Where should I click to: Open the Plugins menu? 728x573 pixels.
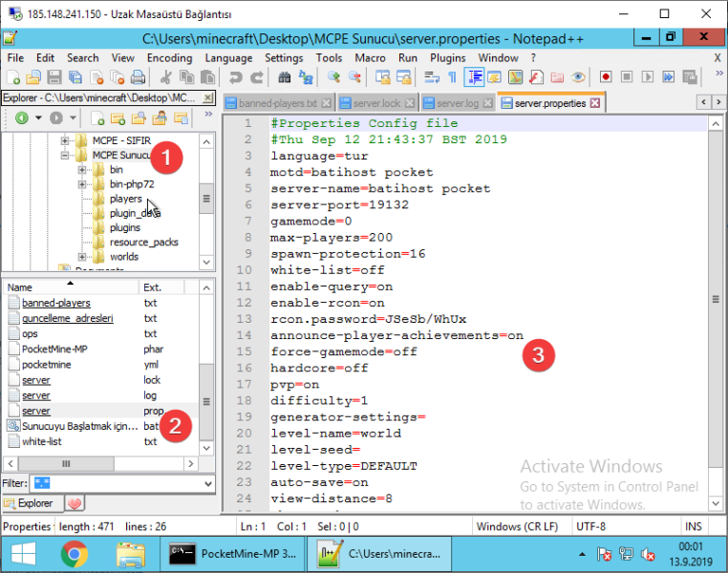pos(447,58)
